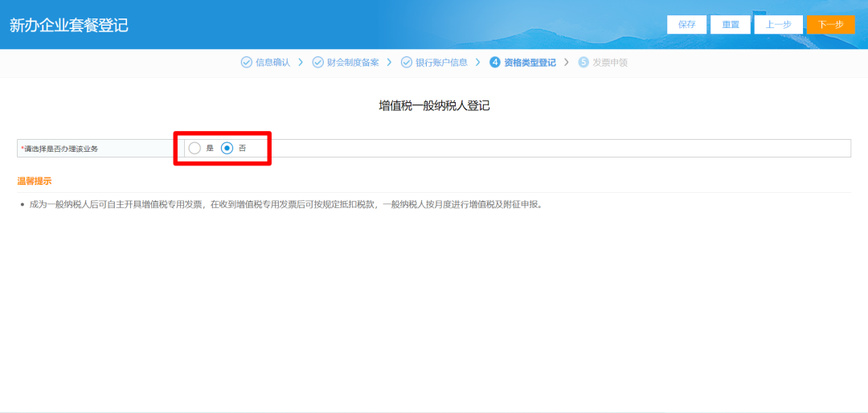Click the checkmark icon beside 信息确认
The width and height of the screenshot is (868, 413).
pyautogui.click(x=247, y=63)
